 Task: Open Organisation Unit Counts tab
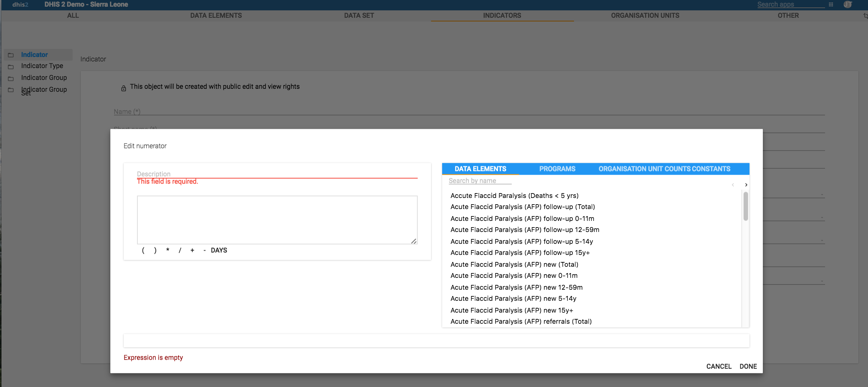pyautogui.click(x=644, y=169)
